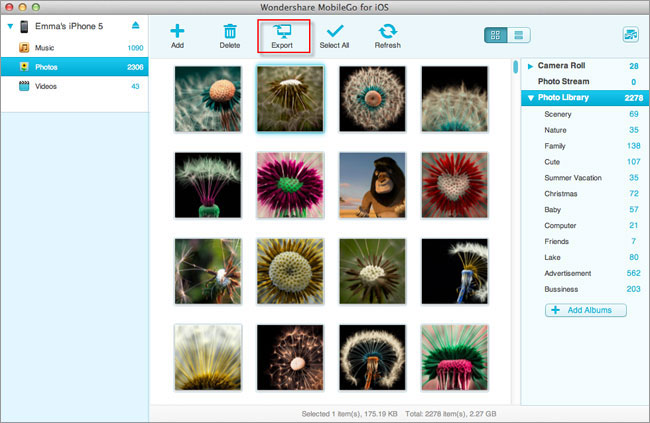Click the plus icon inside Add Albums
The image size is (650, 423).
click(x=555, y=310)
